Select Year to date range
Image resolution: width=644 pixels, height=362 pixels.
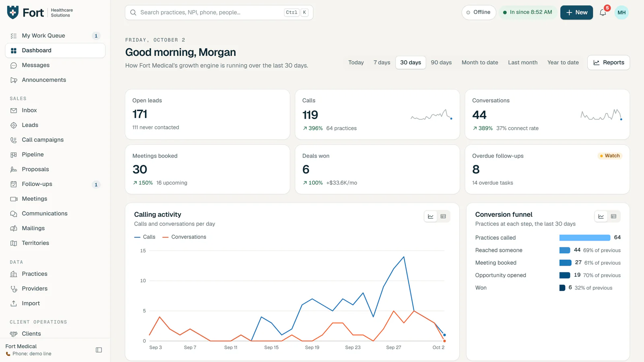[563, 62]
